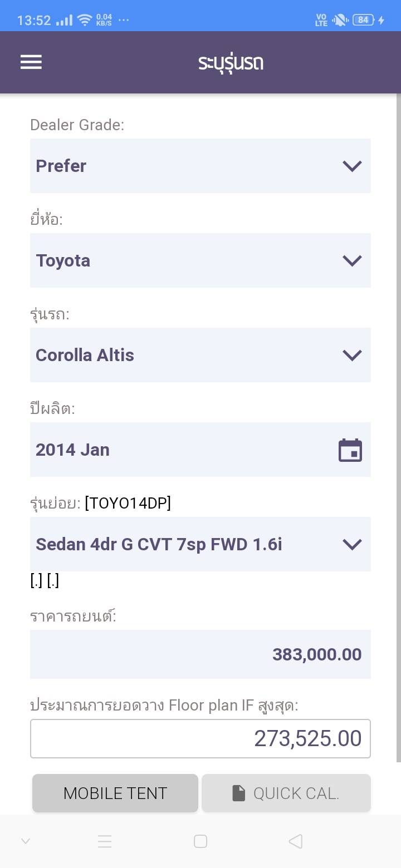Tap the muted bell icon in status bar
401x868 pixels.
click(x=339, y=20)
